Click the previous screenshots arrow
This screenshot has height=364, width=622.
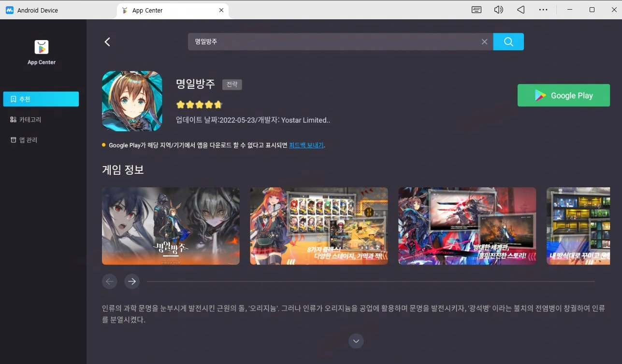point(109,281)
